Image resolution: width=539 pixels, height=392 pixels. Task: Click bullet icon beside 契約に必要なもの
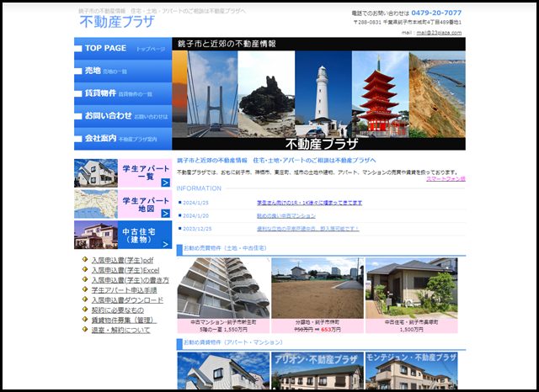(x=85, y=309)
